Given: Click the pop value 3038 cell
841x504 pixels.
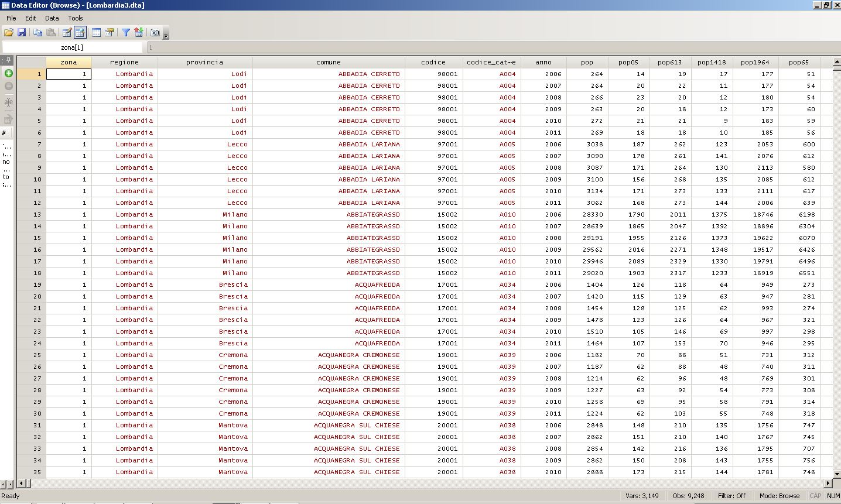Looking at the screenshot, I should pyautogui.click(x=587, y=144).
